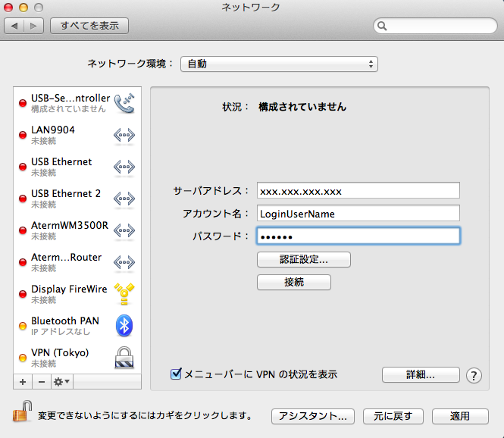The width and height of the screenshot is (504, 438).
Task: Add a new network service with plus
Action: pyautogui.click(x=23, y=382)
